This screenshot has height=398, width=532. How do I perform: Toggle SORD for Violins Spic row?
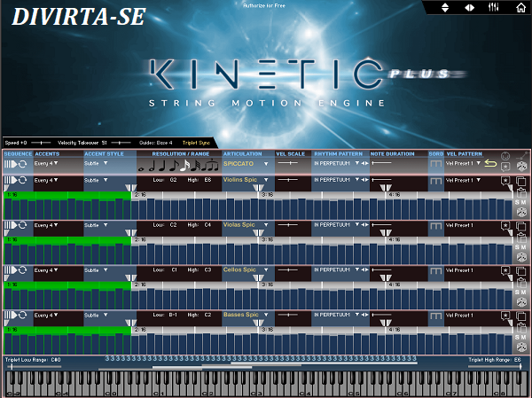pos(435,181)
